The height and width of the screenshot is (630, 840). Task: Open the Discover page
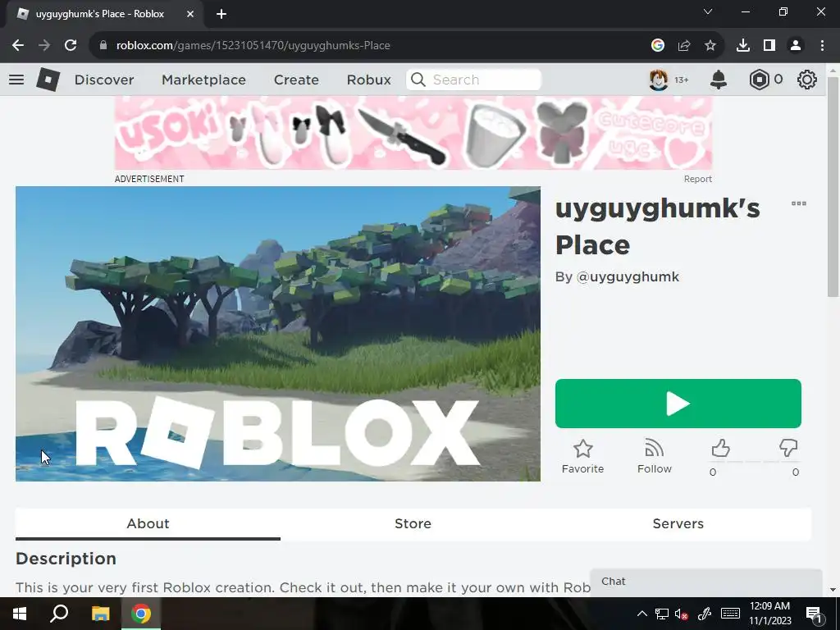(x=104, y=80)
